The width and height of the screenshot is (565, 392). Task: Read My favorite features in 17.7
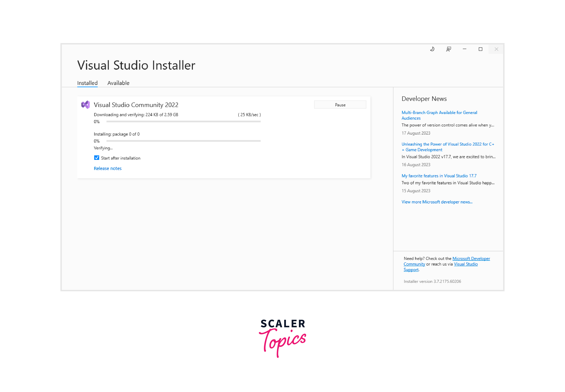click(439, 176)
